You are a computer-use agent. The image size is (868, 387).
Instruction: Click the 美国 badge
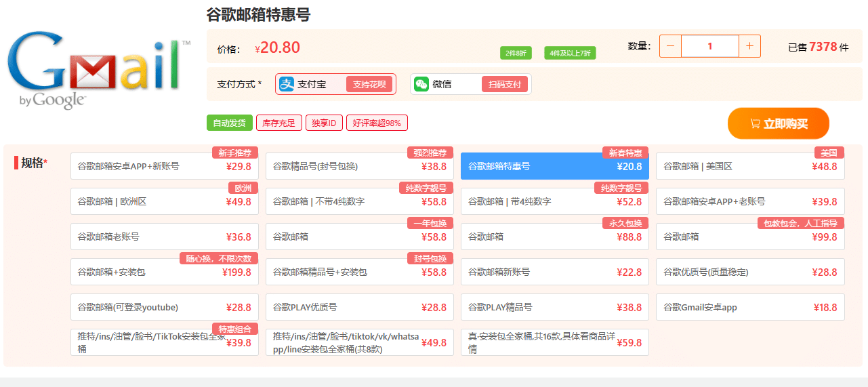(829, 152)
